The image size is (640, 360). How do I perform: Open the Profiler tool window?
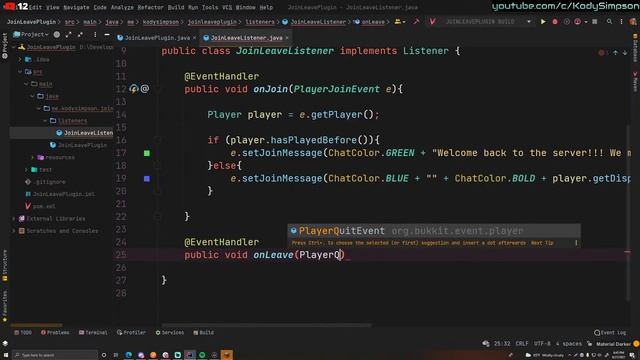point(131,333)
